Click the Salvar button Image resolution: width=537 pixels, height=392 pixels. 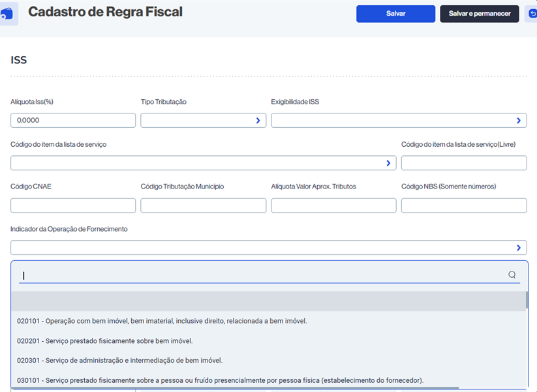pos(395,14)
